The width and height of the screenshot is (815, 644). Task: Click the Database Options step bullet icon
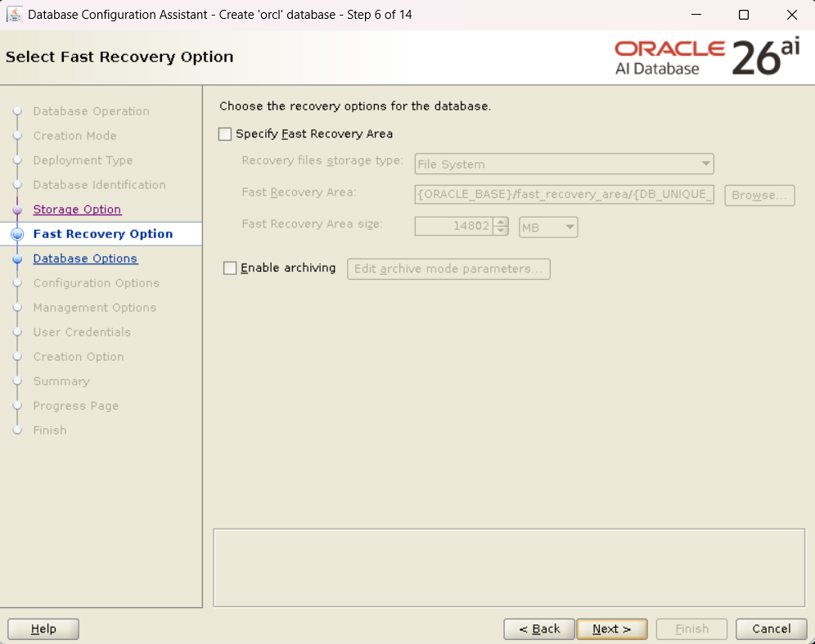[x=17, y=259]
